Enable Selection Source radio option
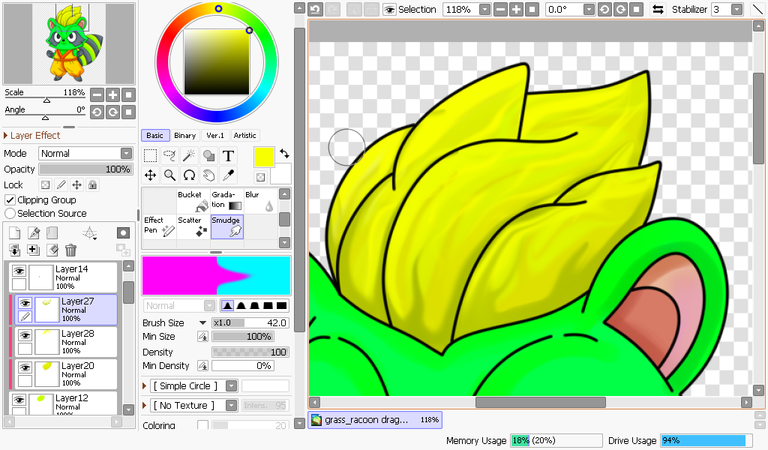The image size is (768, 450). tap(10, 213)
